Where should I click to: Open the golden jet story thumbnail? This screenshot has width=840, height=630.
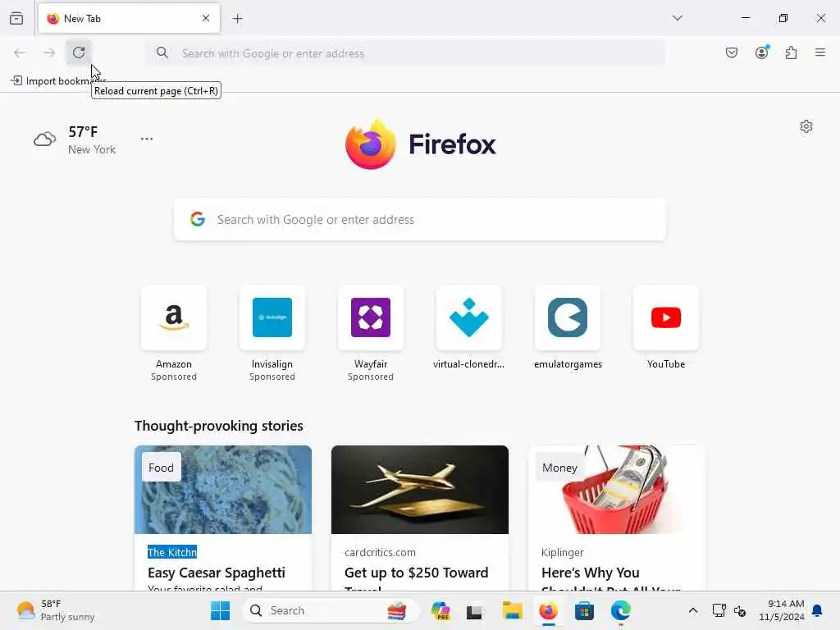pos(420,490)
